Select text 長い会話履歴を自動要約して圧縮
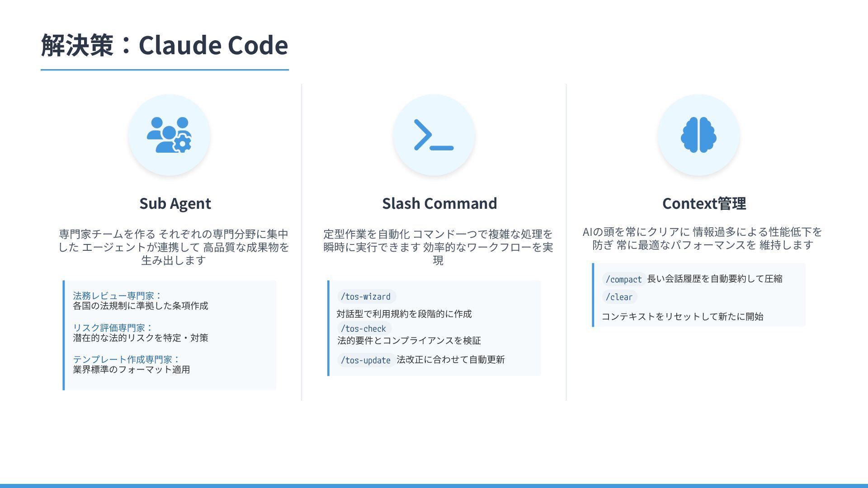Image resolution: width=868 pixels, height=488 pixels. pos(715,279)
